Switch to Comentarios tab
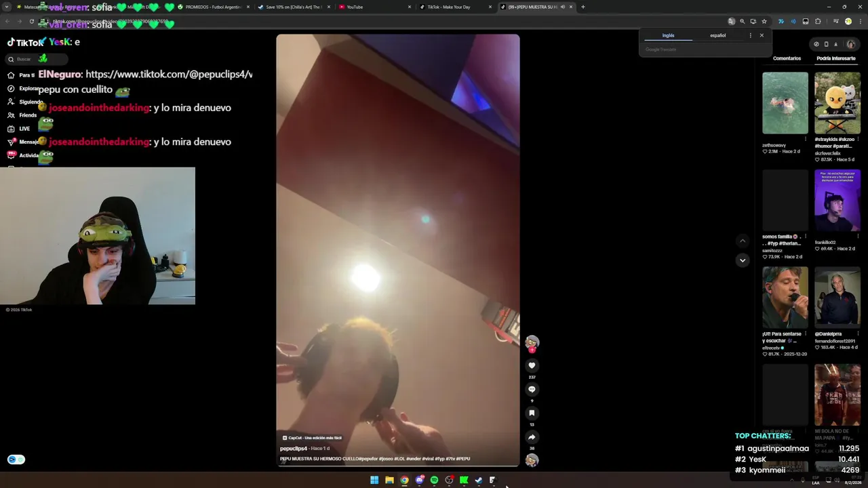This screenshot has height=488, width=868. coord(787,58)
